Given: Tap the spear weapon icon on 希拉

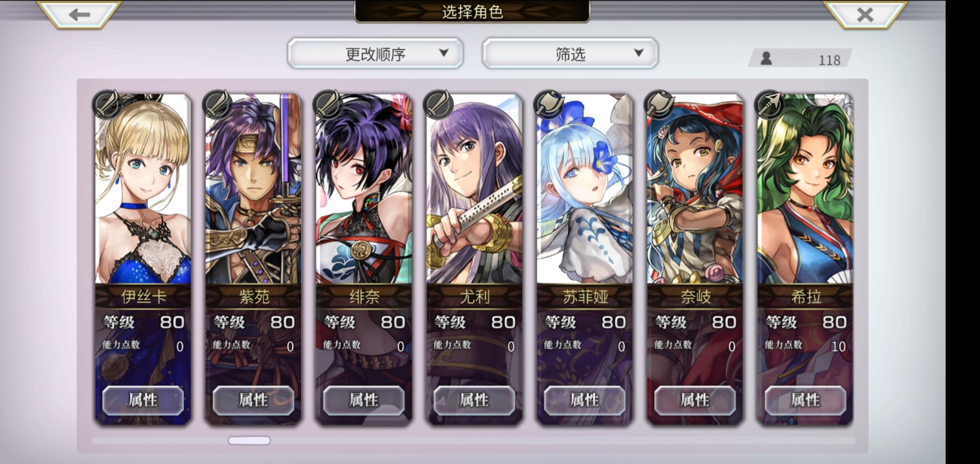Looking at the screenshot, I should coord(770,104).
